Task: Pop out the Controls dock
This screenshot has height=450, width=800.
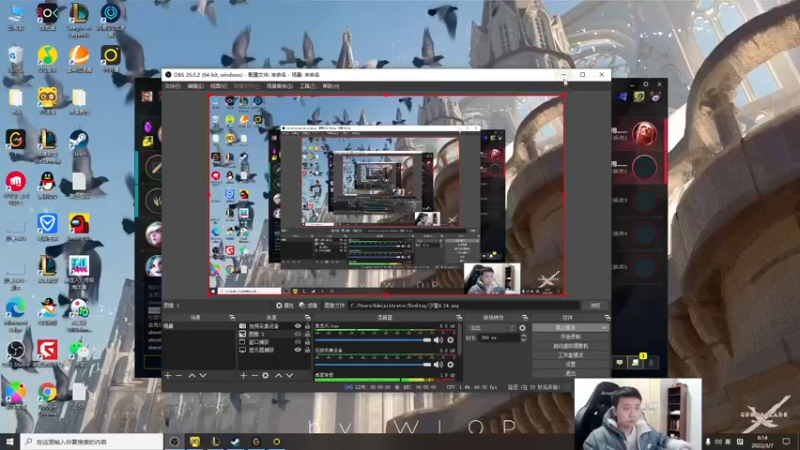Action: 607,317
